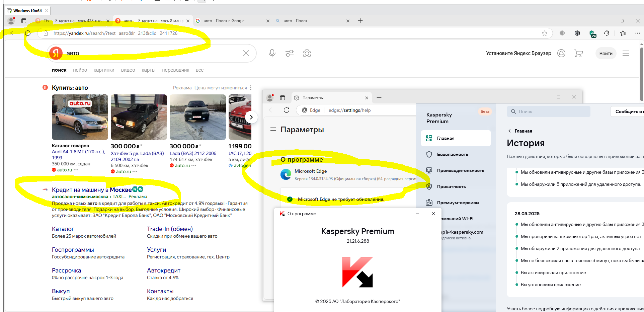
Task: Expand options for Lada 2112 auto.ru listing
Action: [x=194, y=165]
